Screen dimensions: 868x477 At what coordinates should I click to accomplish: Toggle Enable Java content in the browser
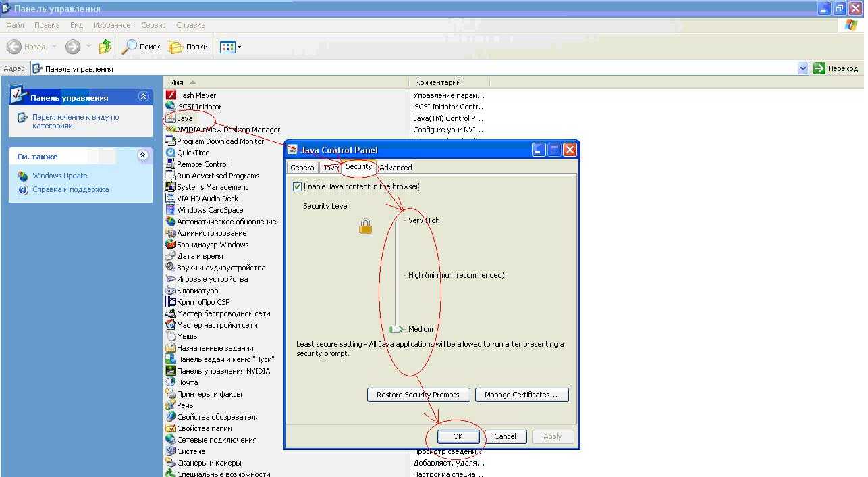297,186
